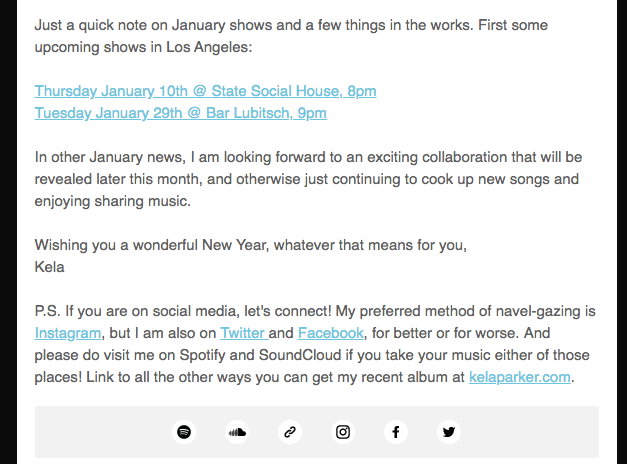This screenshot has width=627, height=464.
Task: Click the Facebook 'f' icon
Action: point(396,432)
